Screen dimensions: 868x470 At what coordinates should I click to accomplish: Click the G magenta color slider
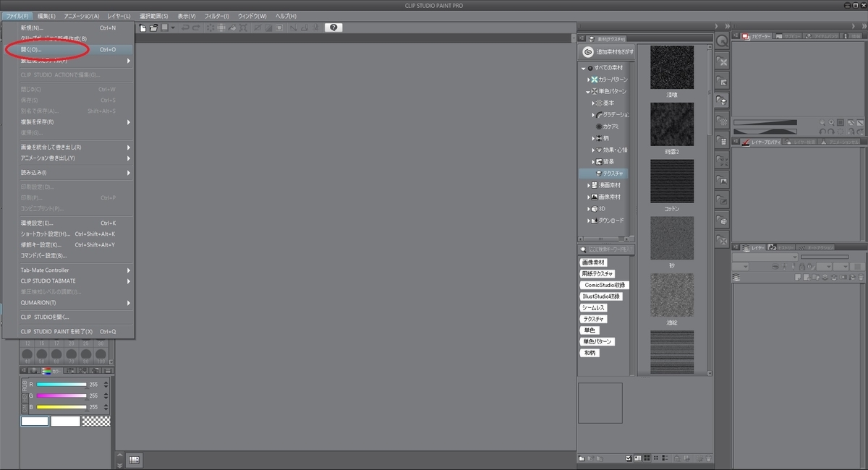61,396
